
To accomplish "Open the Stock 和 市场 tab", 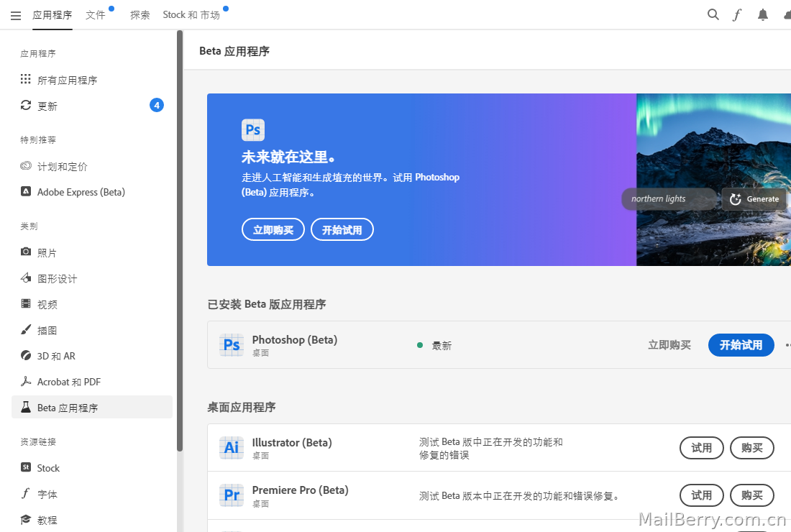I will tap(191, 15).
